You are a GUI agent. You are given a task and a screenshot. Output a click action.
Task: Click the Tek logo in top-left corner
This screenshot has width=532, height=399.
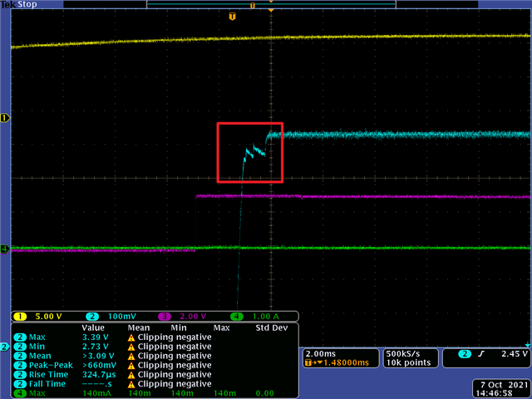click(x=8, y=4)
